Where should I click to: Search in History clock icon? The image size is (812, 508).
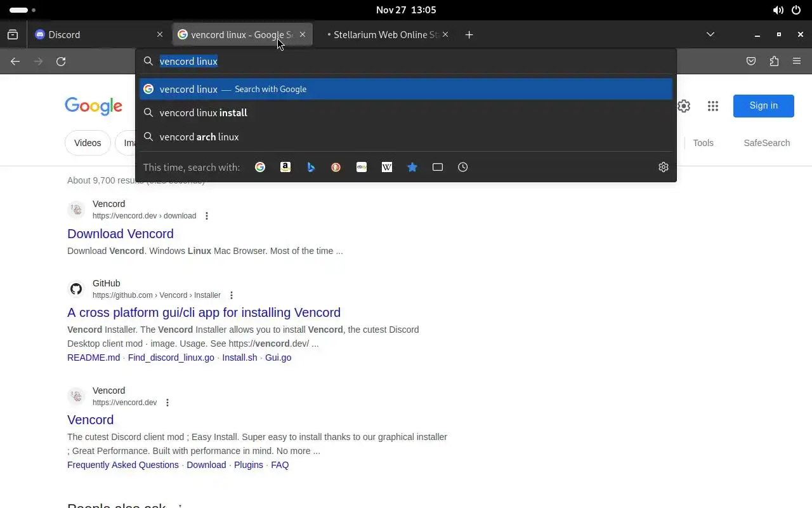point(463,167)
